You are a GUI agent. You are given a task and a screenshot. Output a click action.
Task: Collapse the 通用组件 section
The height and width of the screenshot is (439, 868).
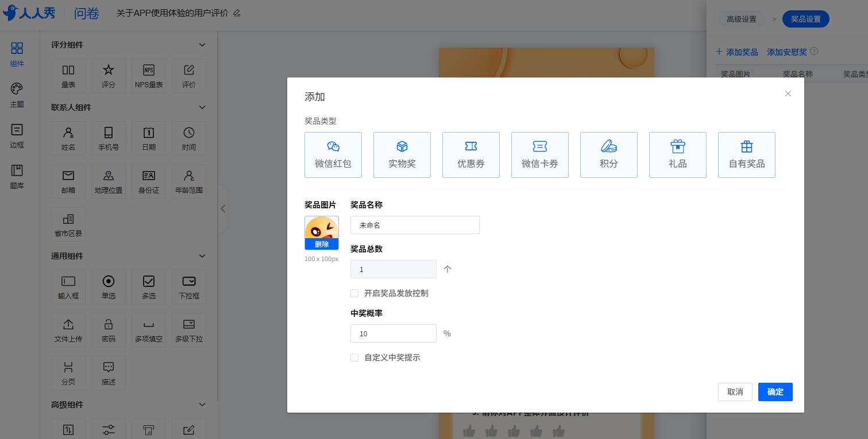pos(202,256)
